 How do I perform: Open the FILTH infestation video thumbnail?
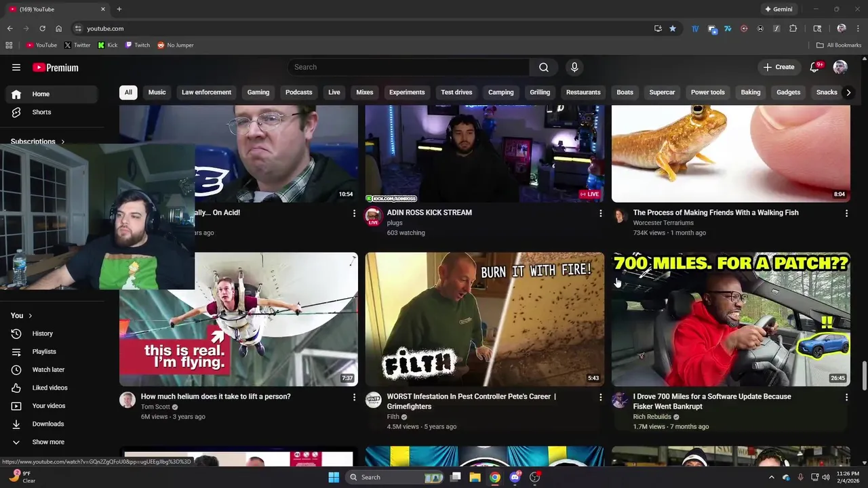click(x=485, y=319)
